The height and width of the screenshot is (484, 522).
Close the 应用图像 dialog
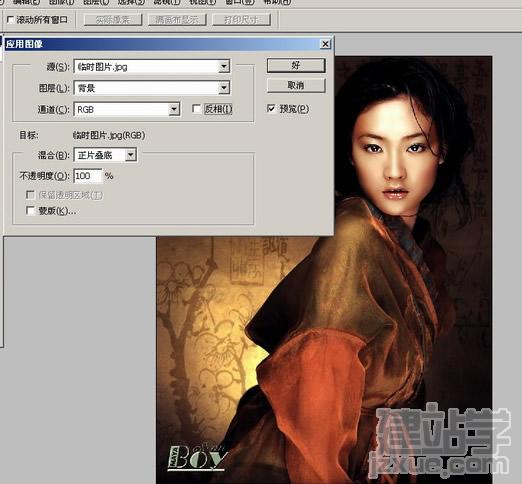325,44
